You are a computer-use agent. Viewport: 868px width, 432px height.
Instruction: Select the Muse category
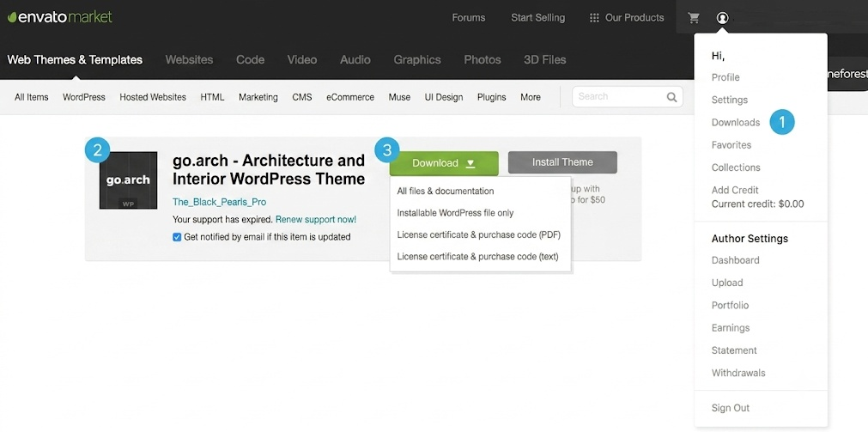coord(399,97)
